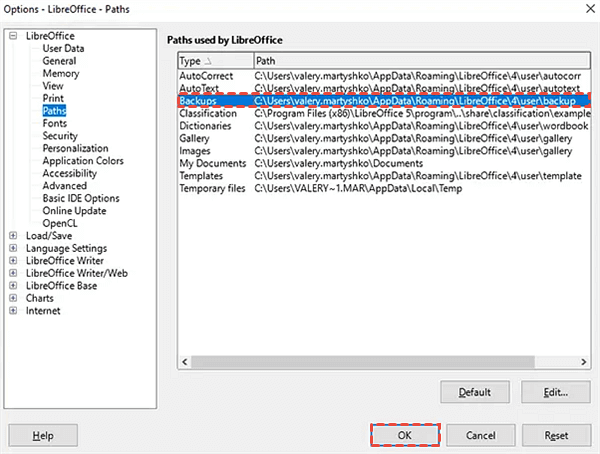Open Help for this dialog
Image resolution: width=600 pixels, height=454 pixels.
(x=43, y=435)
